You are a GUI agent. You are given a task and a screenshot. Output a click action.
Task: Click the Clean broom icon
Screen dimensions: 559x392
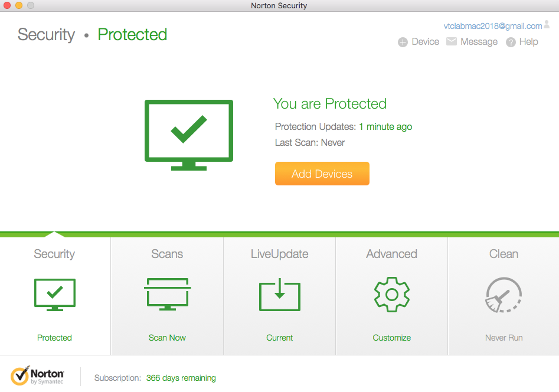(x=504, y=295)
